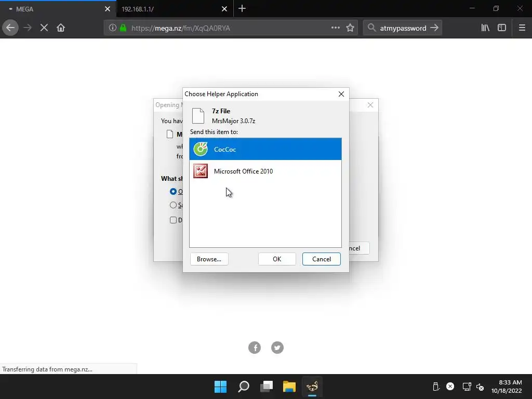
Task: Open the browser home page icon
Action: pos(61,28)
